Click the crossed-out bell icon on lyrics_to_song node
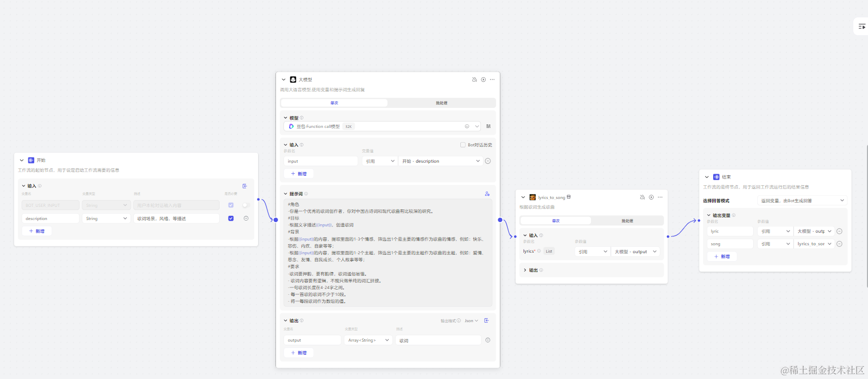Screen dimensions: 868x379 coord(642,197)
